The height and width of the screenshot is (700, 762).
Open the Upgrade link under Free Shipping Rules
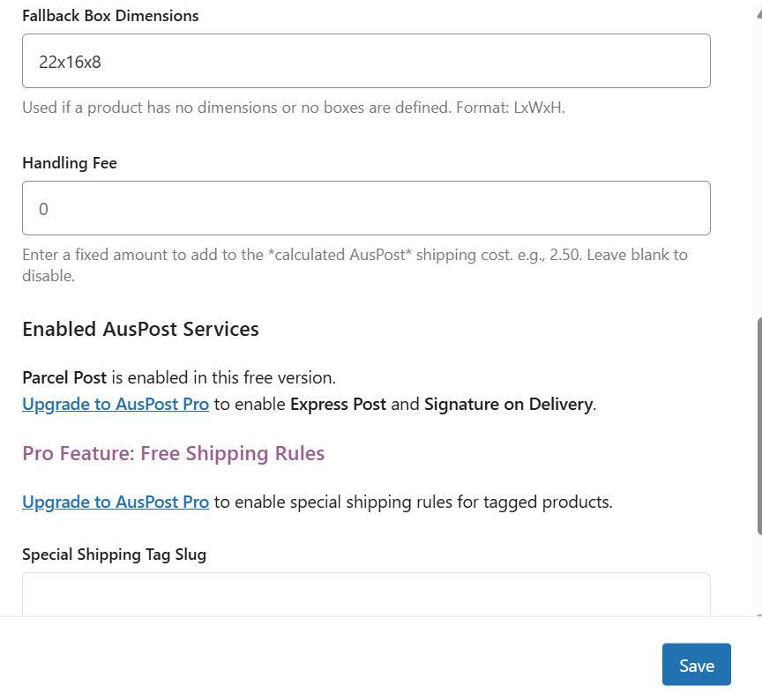[x=115, y=502]
